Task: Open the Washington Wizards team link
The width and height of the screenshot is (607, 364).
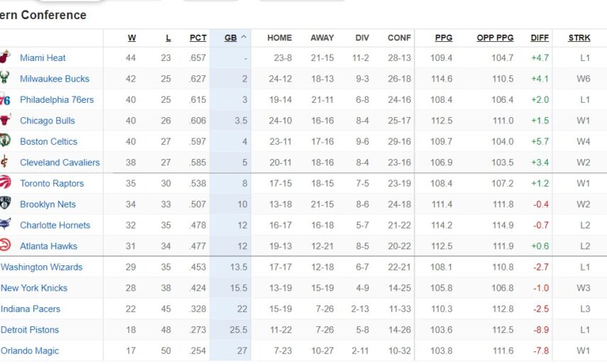Action: coord(41,268)
